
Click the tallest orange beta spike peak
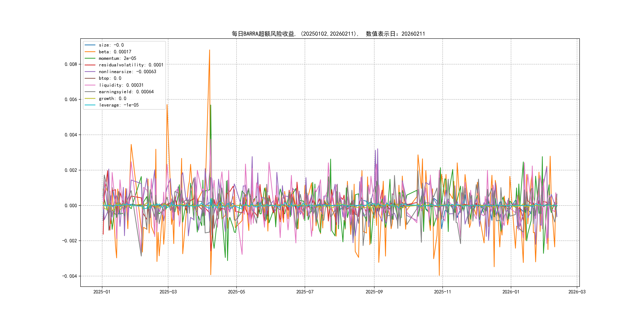[x=209, y=50]
